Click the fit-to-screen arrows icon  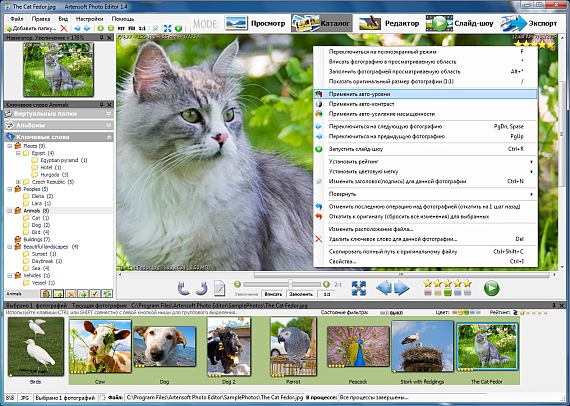(359, 288)
